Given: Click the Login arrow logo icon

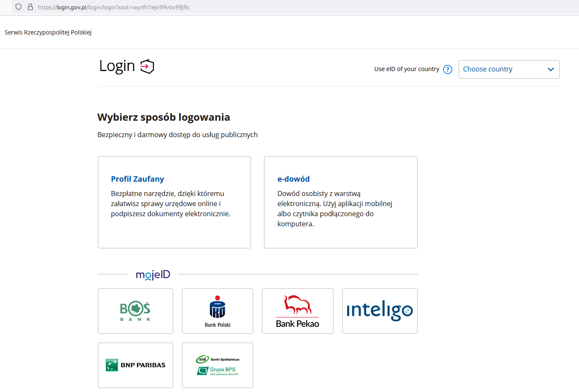Looking at the screenshot, I should (147, 66).
